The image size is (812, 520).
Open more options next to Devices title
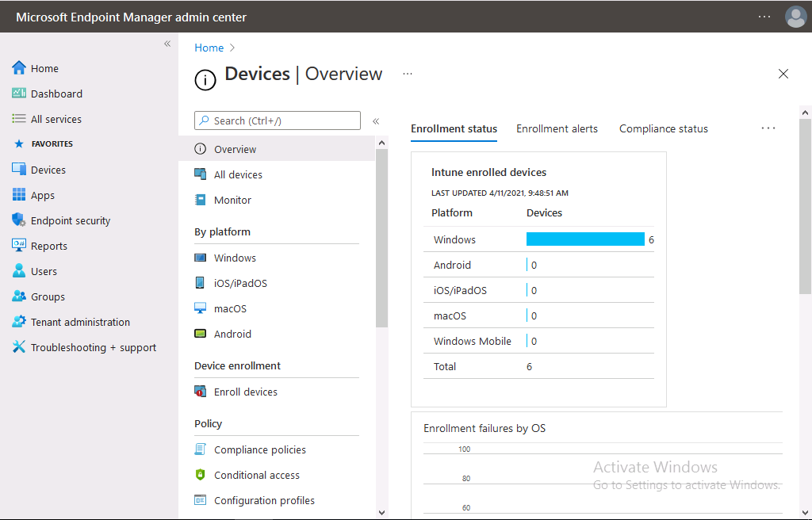[408, 74]
